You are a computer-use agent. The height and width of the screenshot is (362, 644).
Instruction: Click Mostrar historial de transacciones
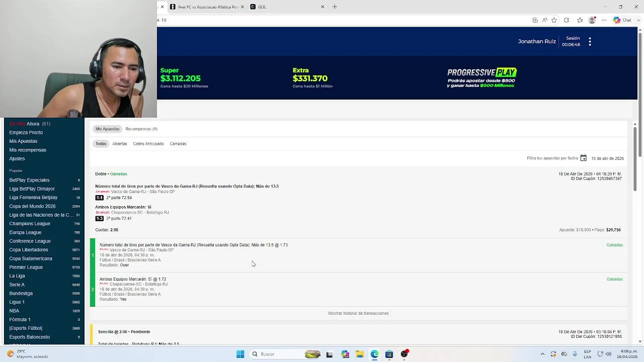(x=358, y=313)
